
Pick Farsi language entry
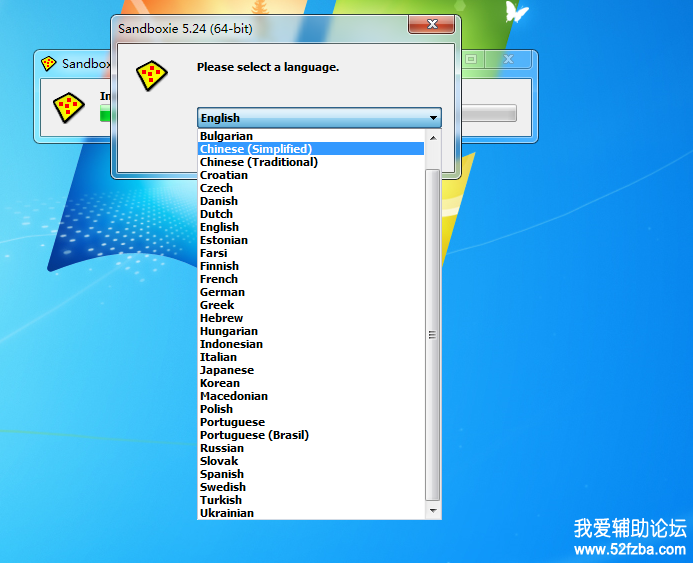(311, 253)
